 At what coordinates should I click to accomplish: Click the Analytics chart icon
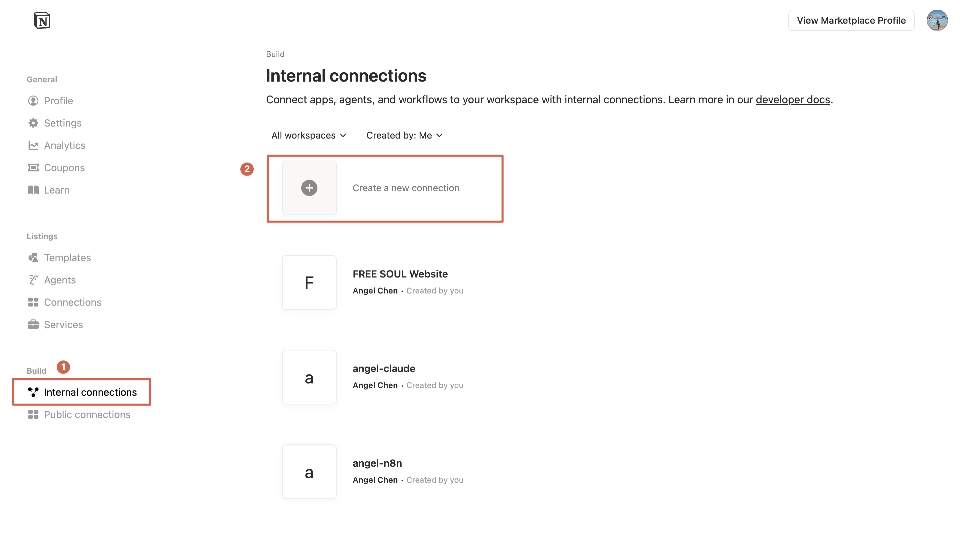tap(33, 145)
